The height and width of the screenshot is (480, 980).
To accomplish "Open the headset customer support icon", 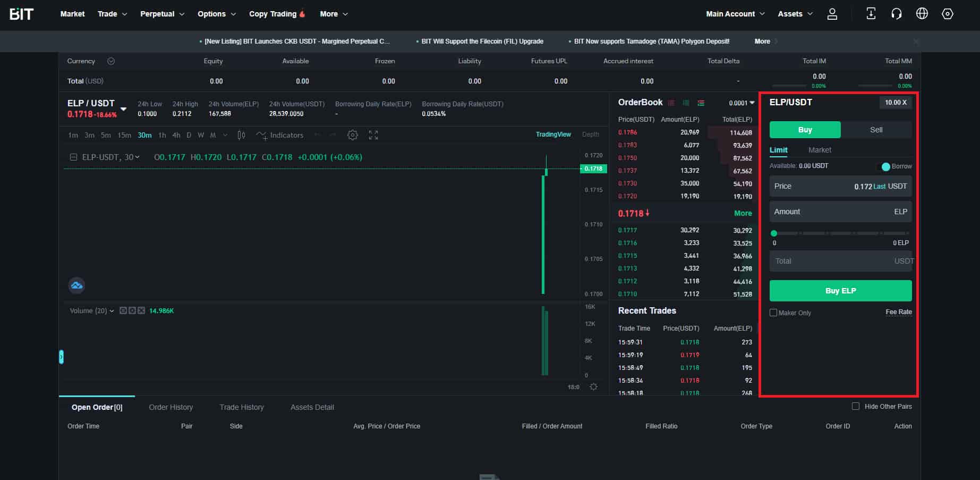I will click(x=896, y=14).
